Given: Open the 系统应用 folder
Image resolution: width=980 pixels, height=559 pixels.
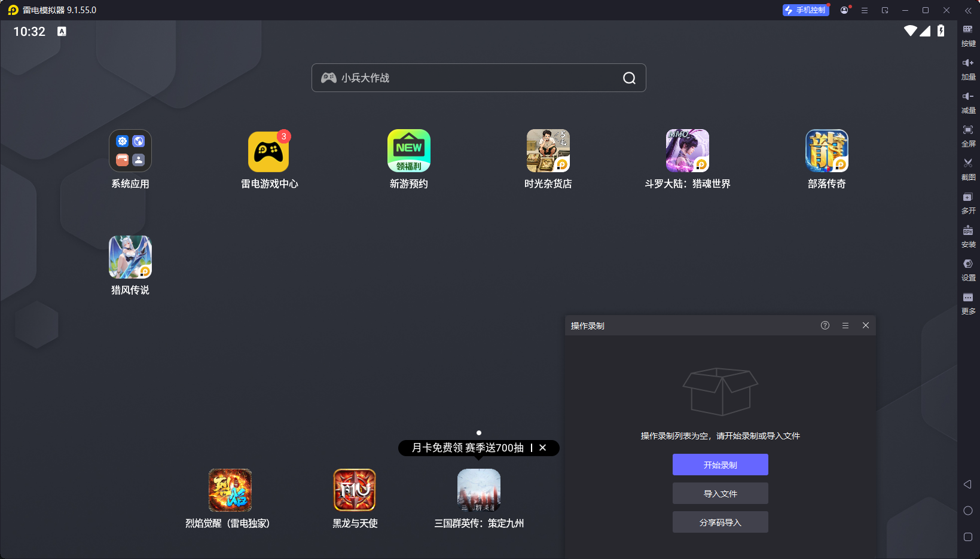Looking at the screenshot, I should coord(130,151).
